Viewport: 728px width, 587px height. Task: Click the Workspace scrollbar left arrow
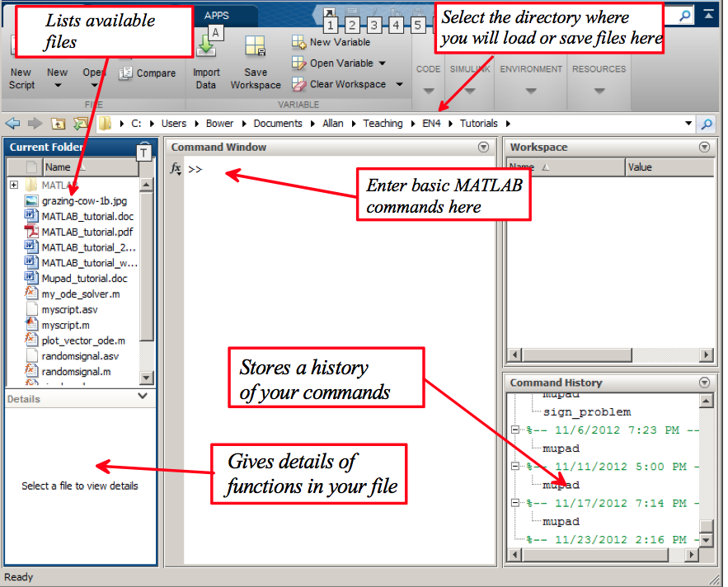(514, 355)
